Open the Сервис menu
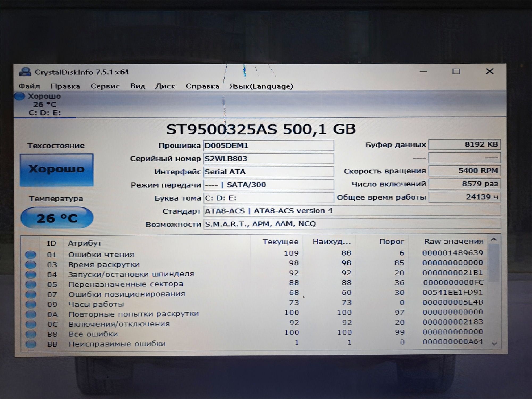The width and height of the screenshot is (532, 399). [x=105, y=86]
